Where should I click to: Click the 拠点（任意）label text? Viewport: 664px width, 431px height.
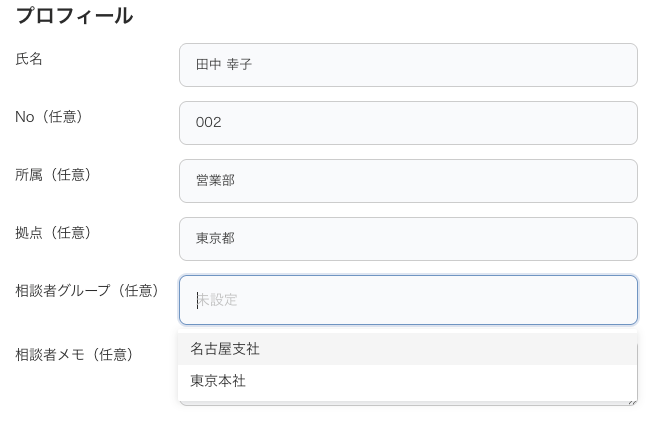coord(54,232)
